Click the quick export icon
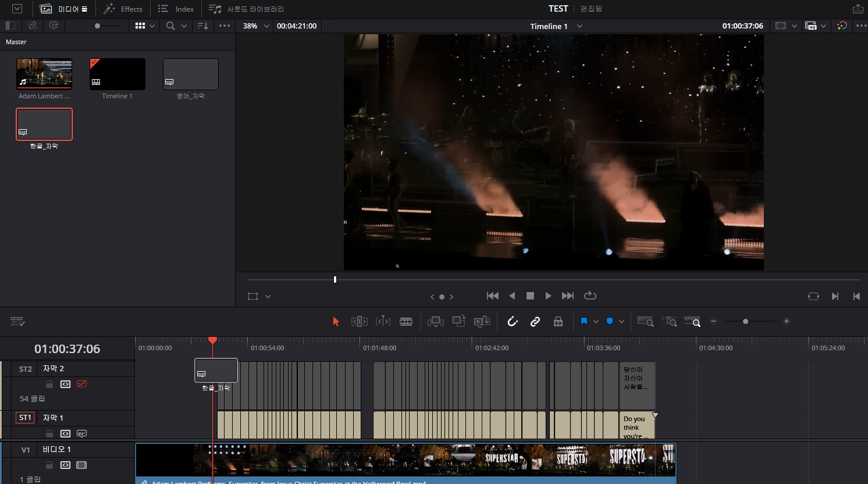Viewport: 868px width, 484px height. [858, 9]
